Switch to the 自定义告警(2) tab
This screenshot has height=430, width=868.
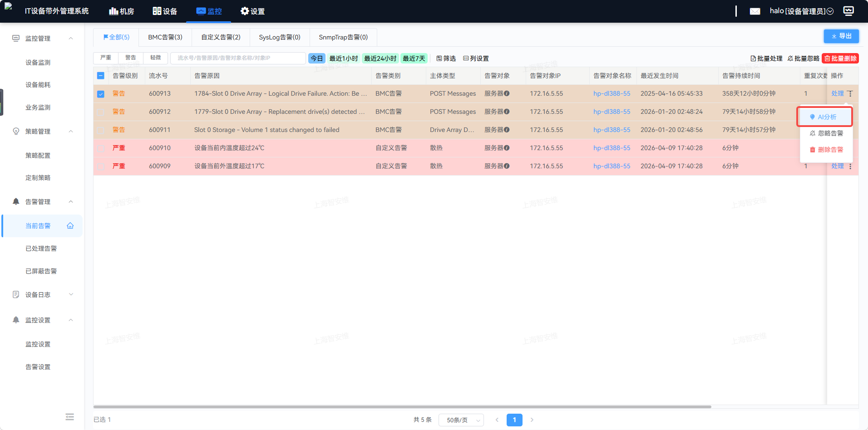221,37
